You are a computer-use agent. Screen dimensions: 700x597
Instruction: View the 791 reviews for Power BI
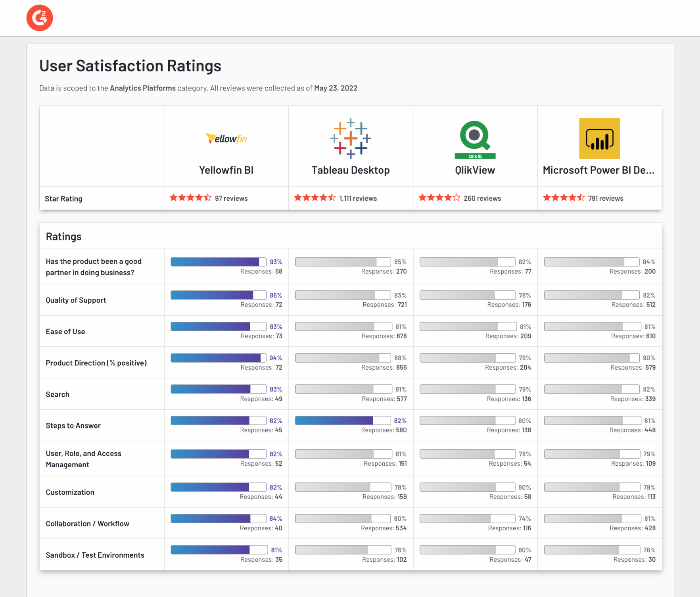tap(606, 198)
